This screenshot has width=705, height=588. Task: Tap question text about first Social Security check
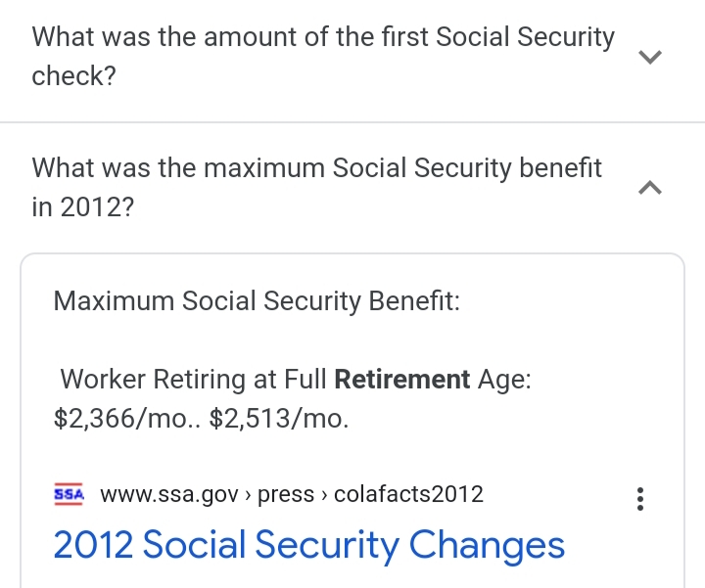[x=323, y=38]
